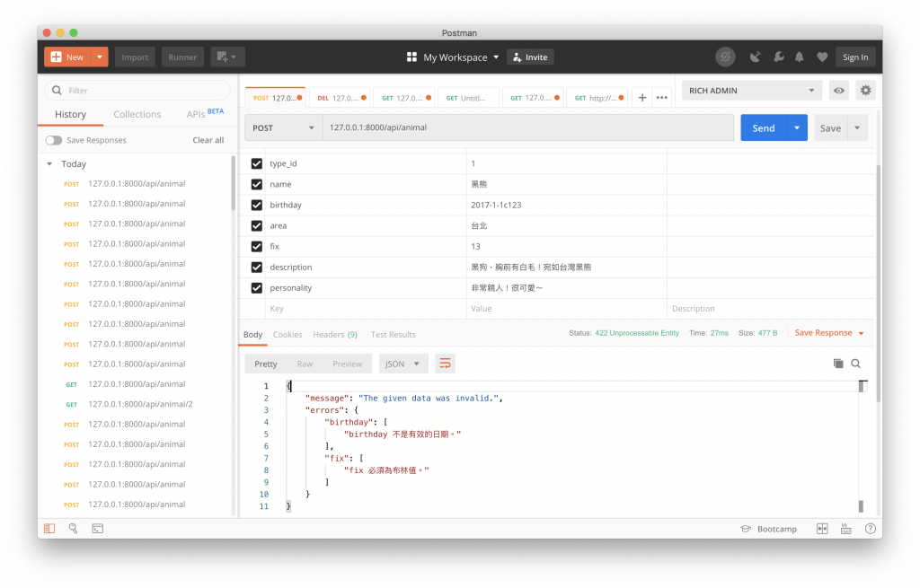This screenshot has height=588, width=920.
Task: Toggle sidebar with bottom-left icon
Action: point(50,529)
